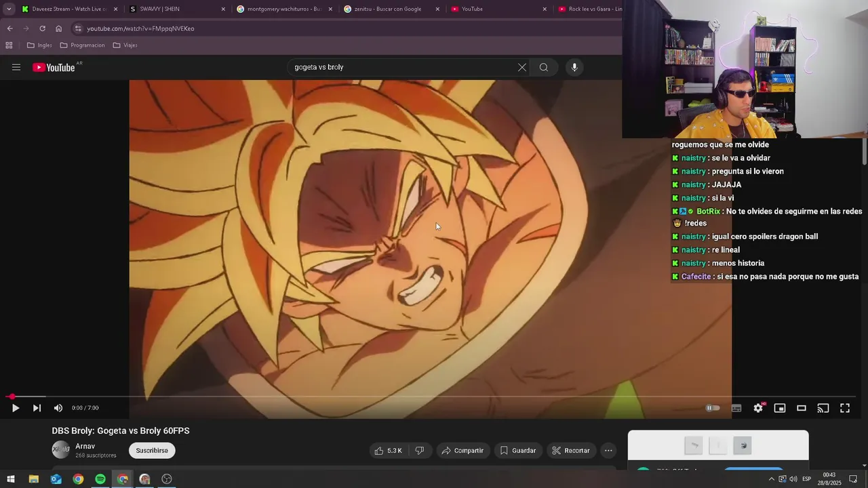868x488 pixels.
Task: Play the Gogeta vs Broly video
Action: click(16, 408)
